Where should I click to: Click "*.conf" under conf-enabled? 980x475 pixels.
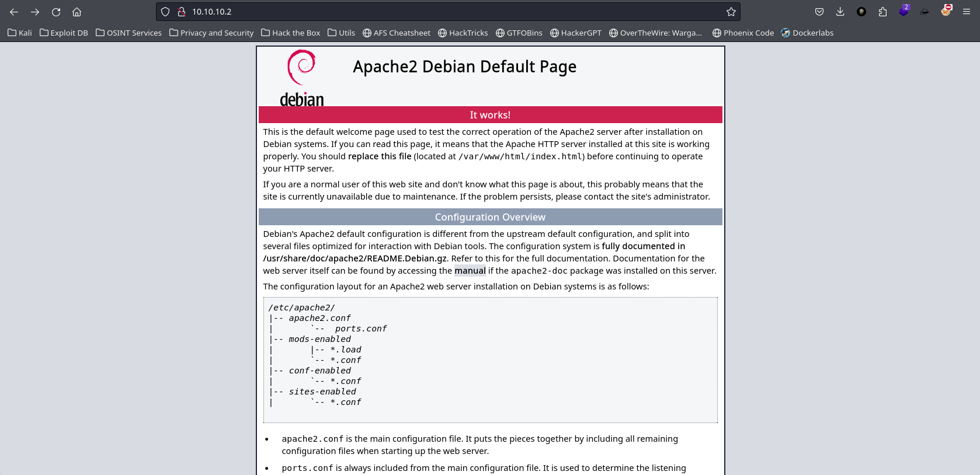[x=346, y=381]
